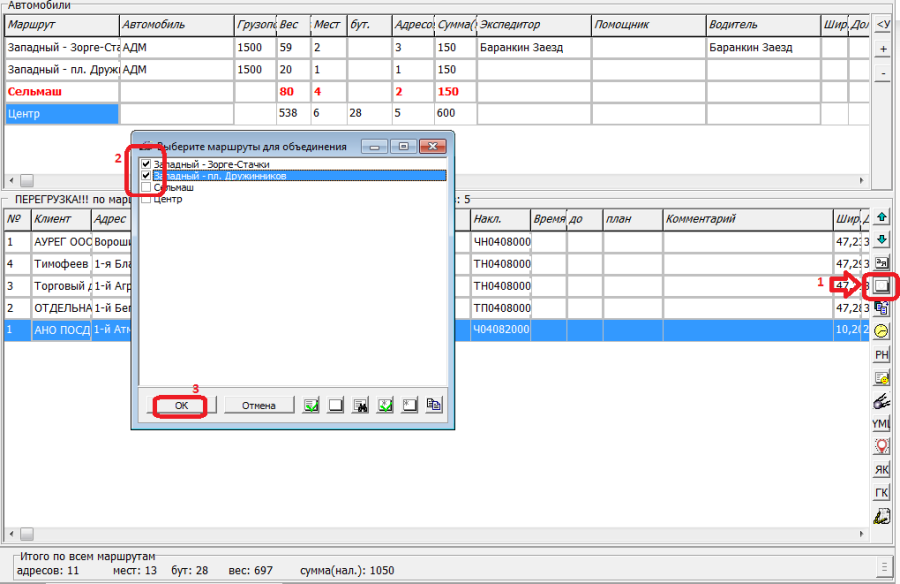900x584 pixels.
Task: Click the РН sidebar button
Action: (x=882, y=354)
